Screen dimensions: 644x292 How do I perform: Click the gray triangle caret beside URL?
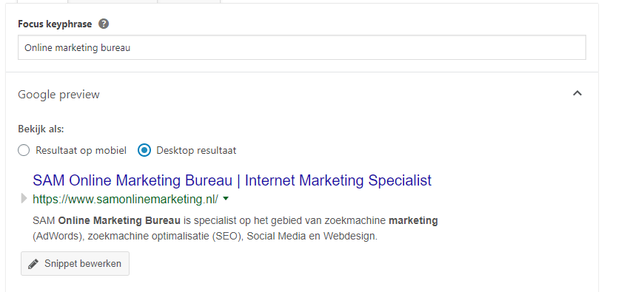tap(24, 199)
